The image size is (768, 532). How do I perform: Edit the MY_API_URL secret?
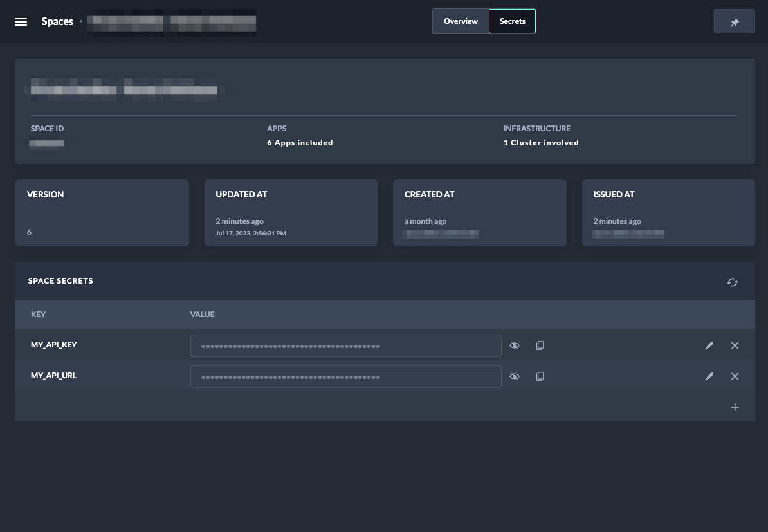(709, 376)
